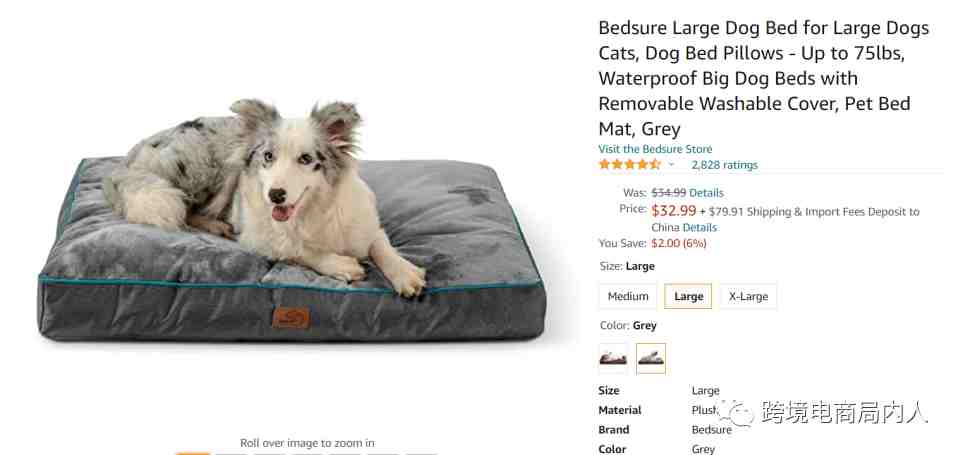Click the star rating icons
This screenshot has width=960, height=455.
(629, 165)
